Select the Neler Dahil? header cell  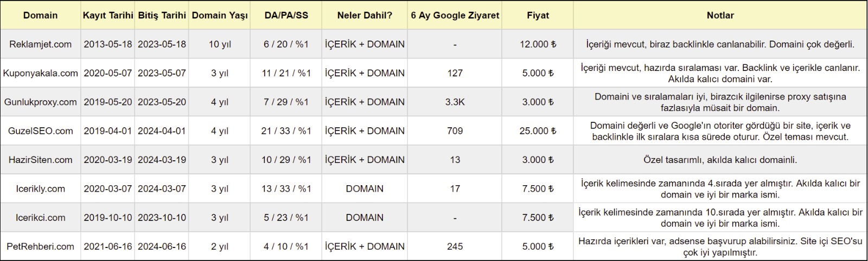click(365, 15)
